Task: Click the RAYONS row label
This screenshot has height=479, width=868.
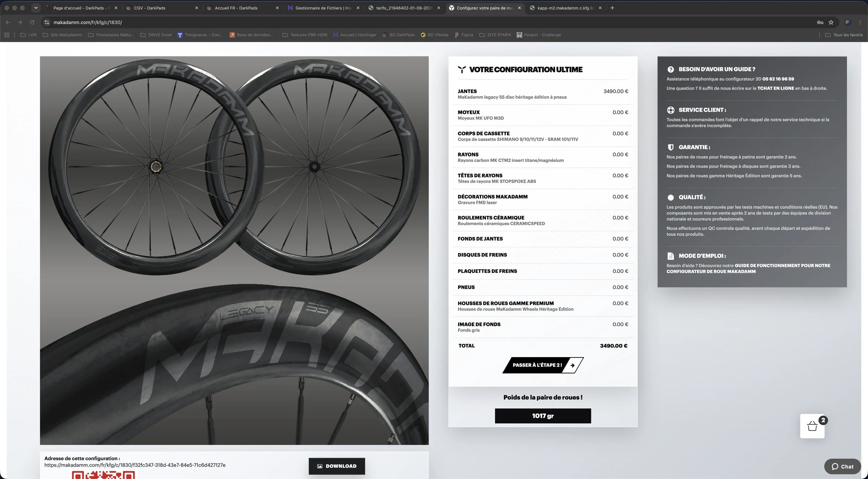Action: coord(468,155)
